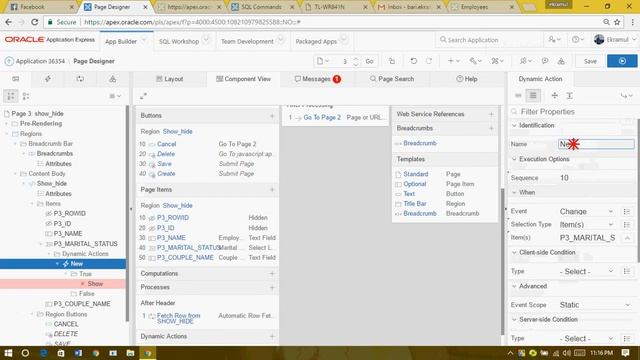Open the App Builder menu tab
640x360 pixels.
pos(121,41)
